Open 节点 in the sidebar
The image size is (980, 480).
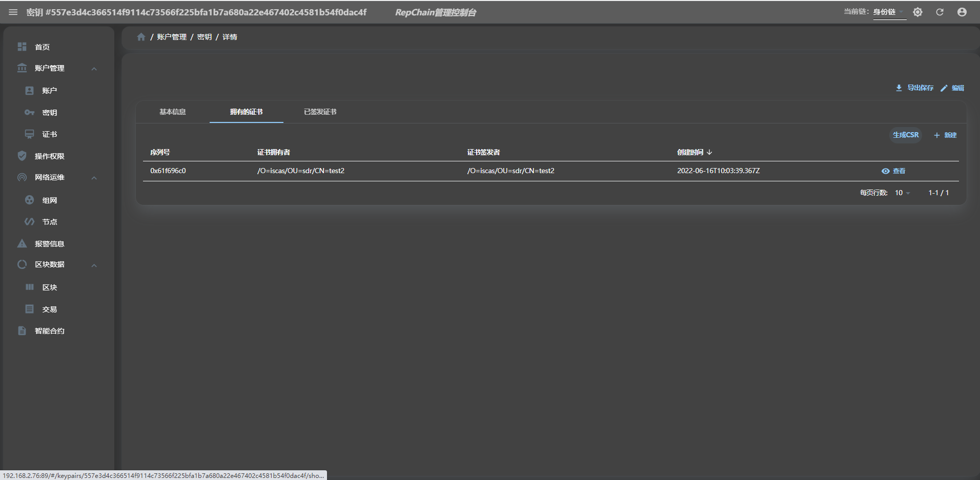50,222
